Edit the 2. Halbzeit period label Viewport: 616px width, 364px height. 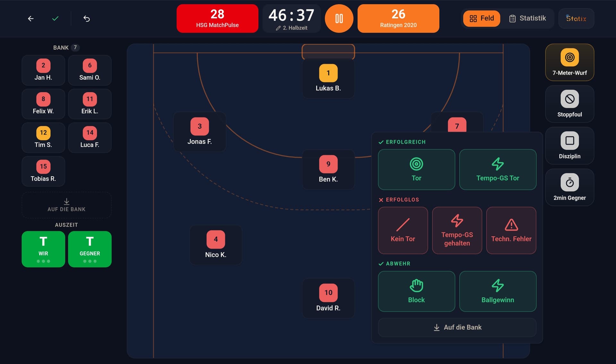click(292, 28)
